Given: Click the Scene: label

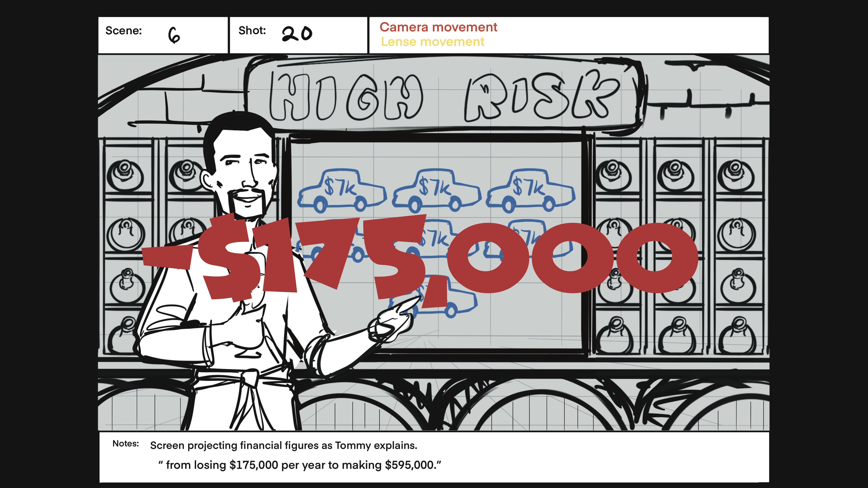Looking at the screenshot, I should click(x=123, y=31).
